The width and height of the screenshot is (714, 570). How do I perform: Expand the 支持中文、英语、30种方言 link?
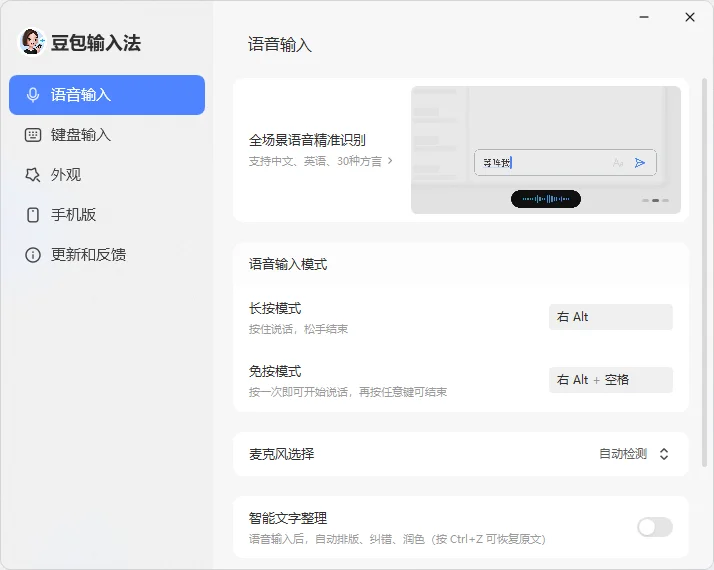point(321,161)
